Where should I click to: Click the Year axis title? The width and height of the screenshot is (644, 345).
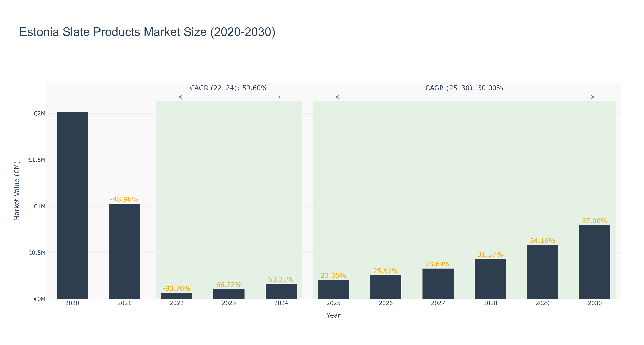coord(333,315)
